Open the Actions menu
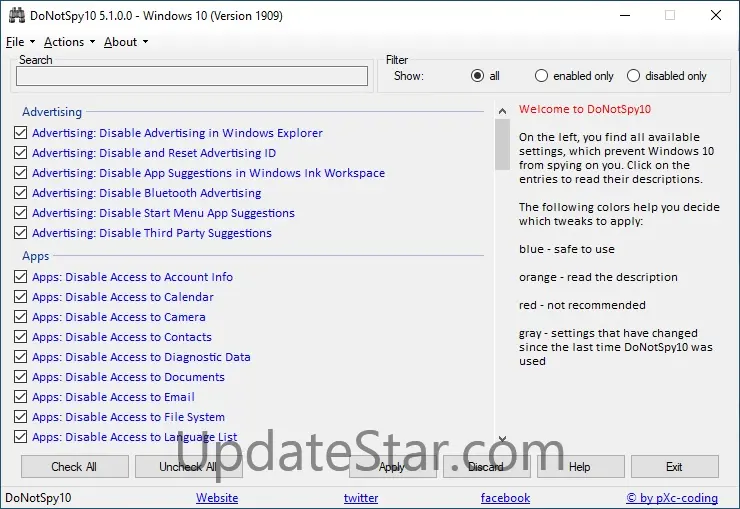This screenshot has width=740, height=509. pos(69,42)
